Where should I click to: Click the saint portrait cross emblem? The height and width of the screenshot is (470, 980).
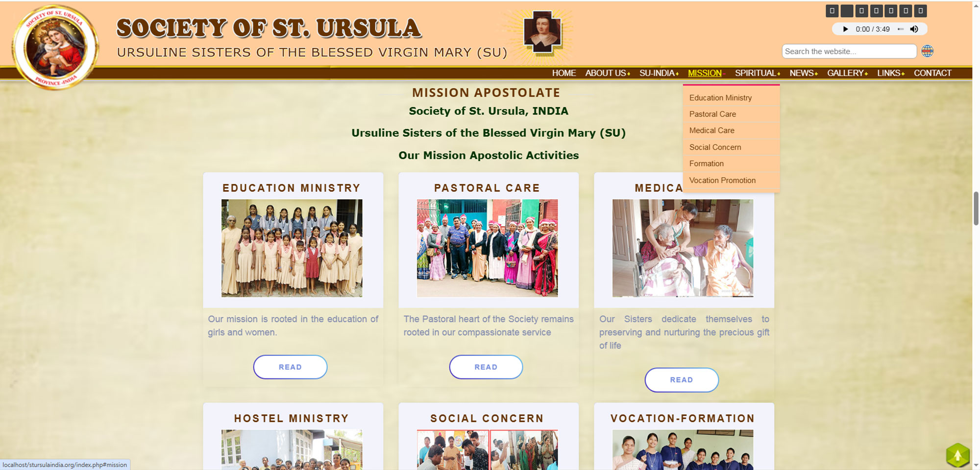(542, 32)
